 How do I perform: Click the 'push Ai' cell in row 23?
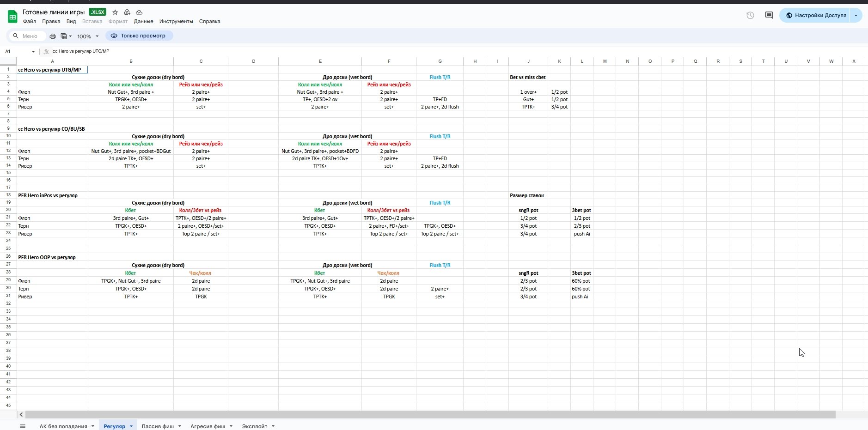click(581, 234)
